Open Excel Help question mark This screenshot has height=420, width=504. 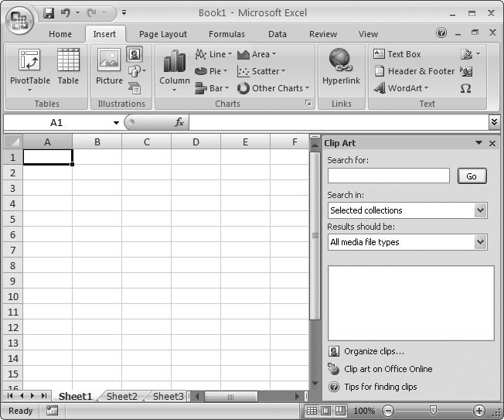(x=441, y=32)
